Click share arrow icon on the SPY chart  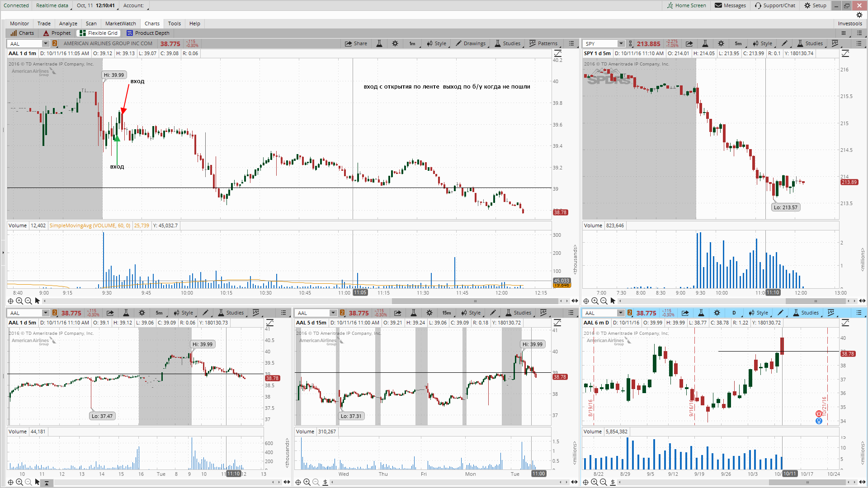[689, 43]
